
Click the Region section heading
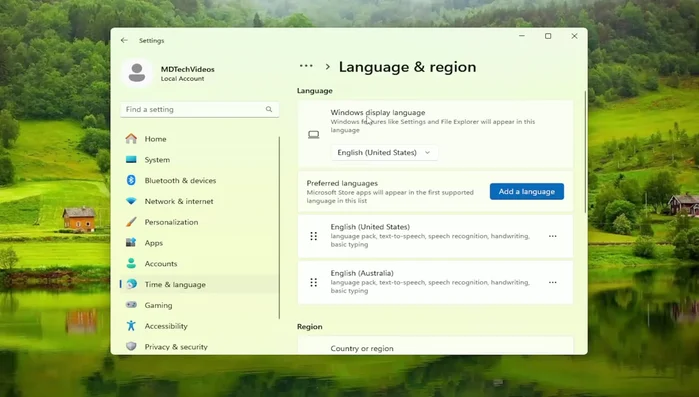click(x=309, y=327)
